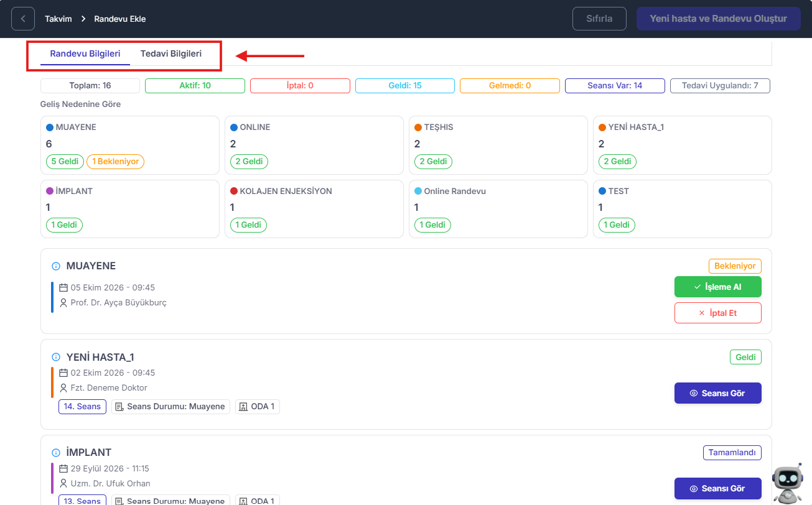Click the person icon beside Uzm. Dr. Ufuk Orhan
The image size is (812, 505).
(63, 484)
